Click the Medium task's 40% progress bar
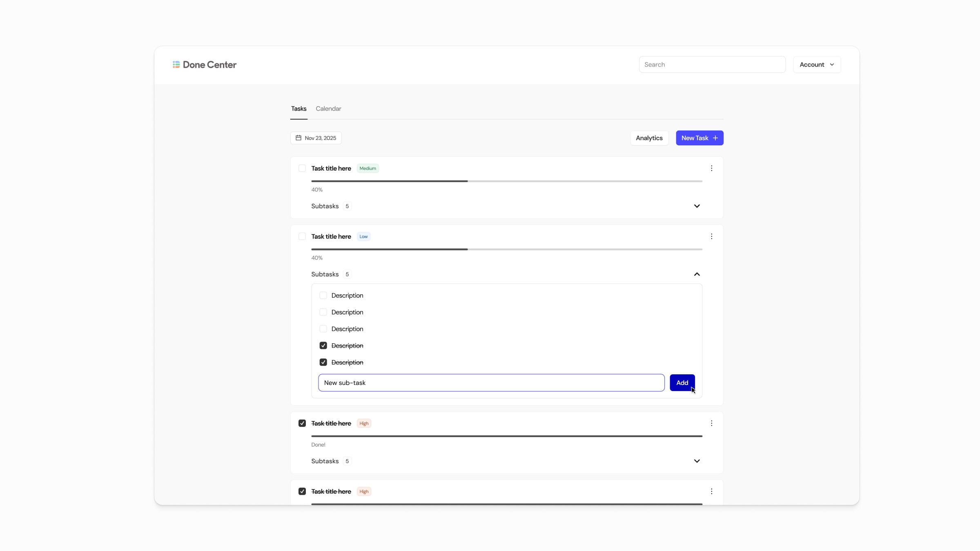980x551 pixels. [507, 181]
